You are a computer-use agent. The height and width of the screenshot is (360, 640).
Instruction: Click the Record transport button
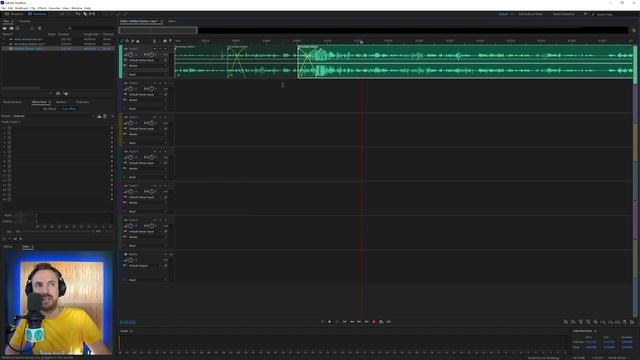pos(373,322)
